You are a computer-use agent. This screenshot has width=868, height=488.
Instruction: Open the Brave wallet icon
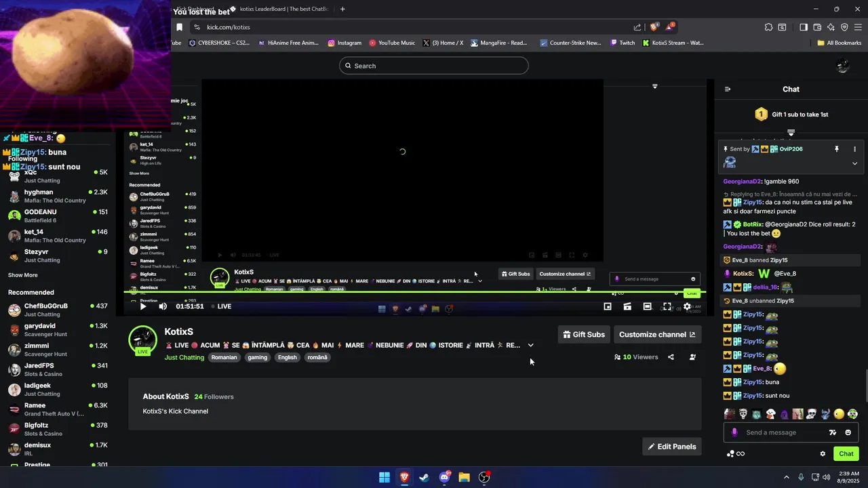click(817, 27)
